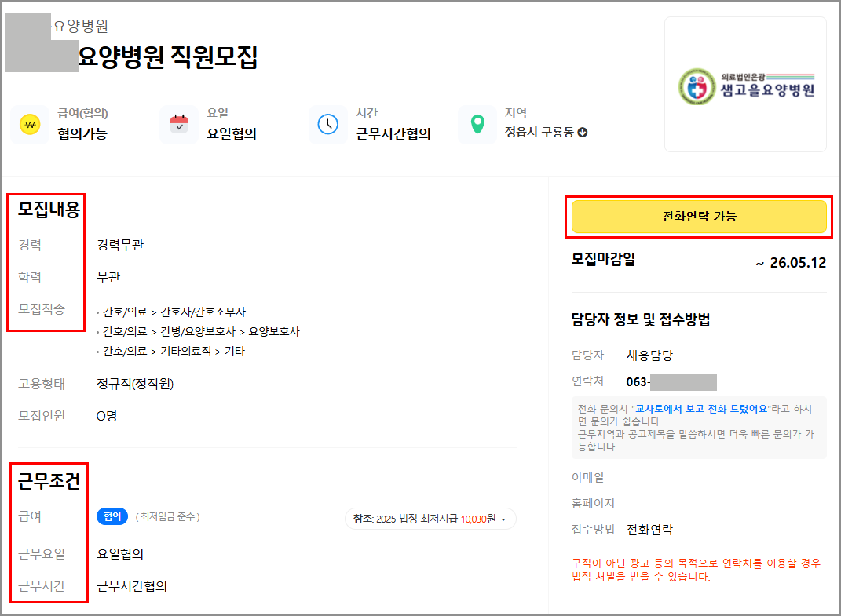Viewport: 841px width, 616px height.
Task: Click the yellow won salary icon
Action: click(29, 125)
